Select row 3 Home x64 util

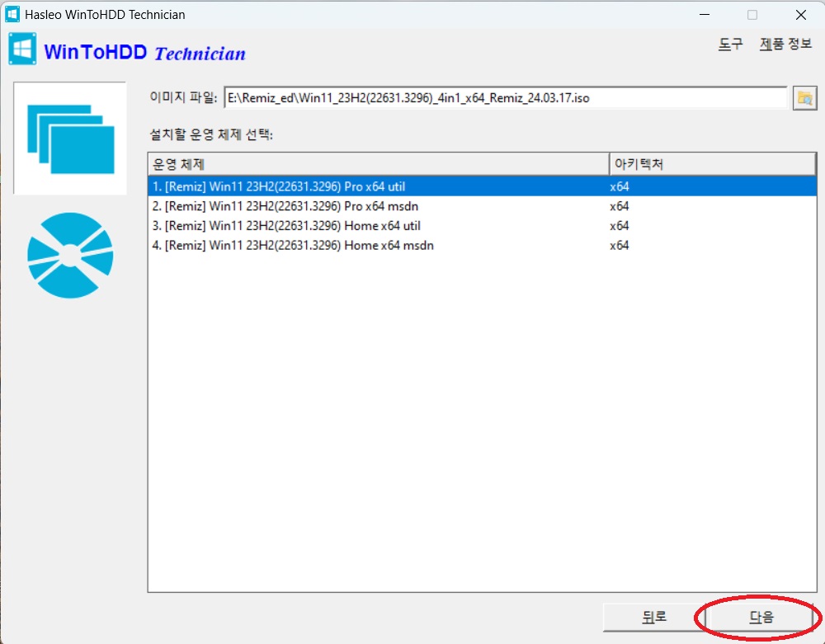(482, 226)
